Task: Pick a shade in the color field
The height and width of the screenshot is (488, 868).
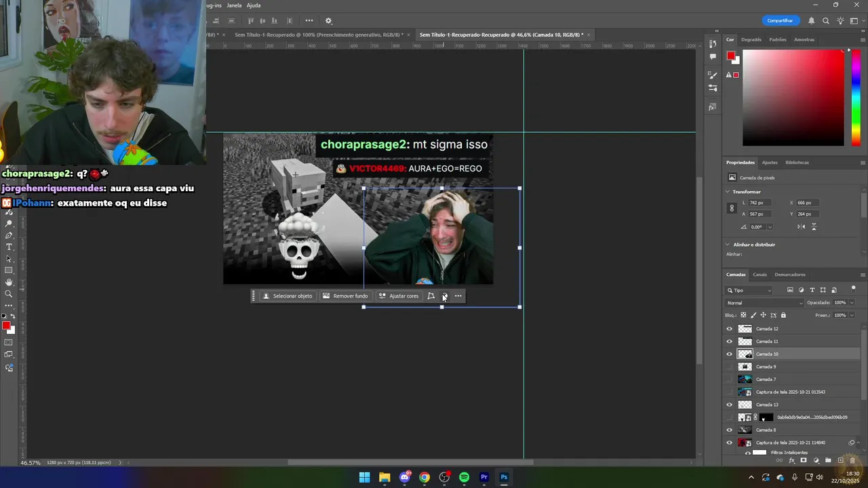Action: [x=793, y=98]
